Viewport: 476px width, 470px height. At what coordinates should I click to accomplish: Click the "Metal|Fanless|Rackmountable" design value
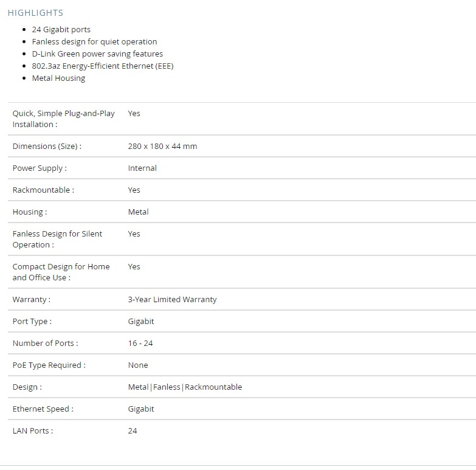[185, 387]
